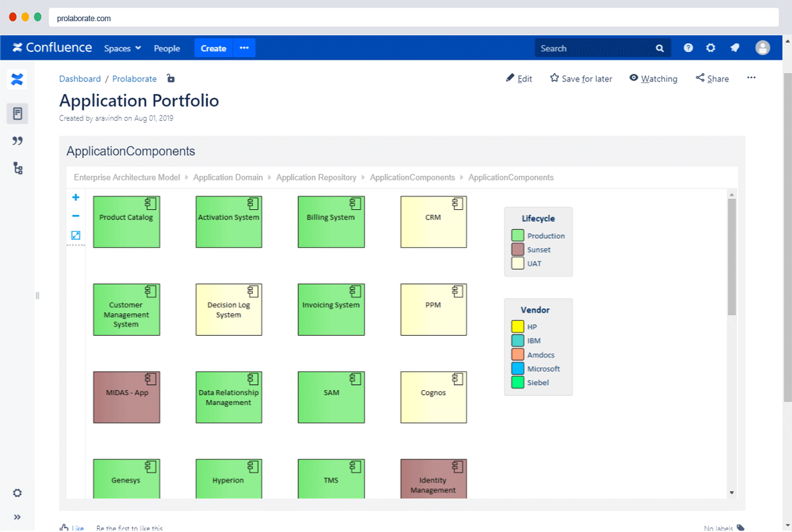Click diagram scrollbar down arrow
792x532 pixels.
[732, 493]
